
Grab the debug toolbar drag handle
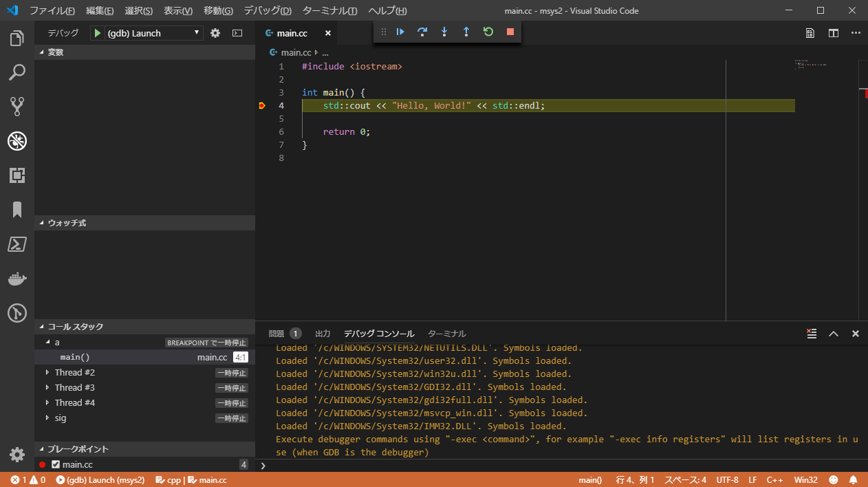384,32
